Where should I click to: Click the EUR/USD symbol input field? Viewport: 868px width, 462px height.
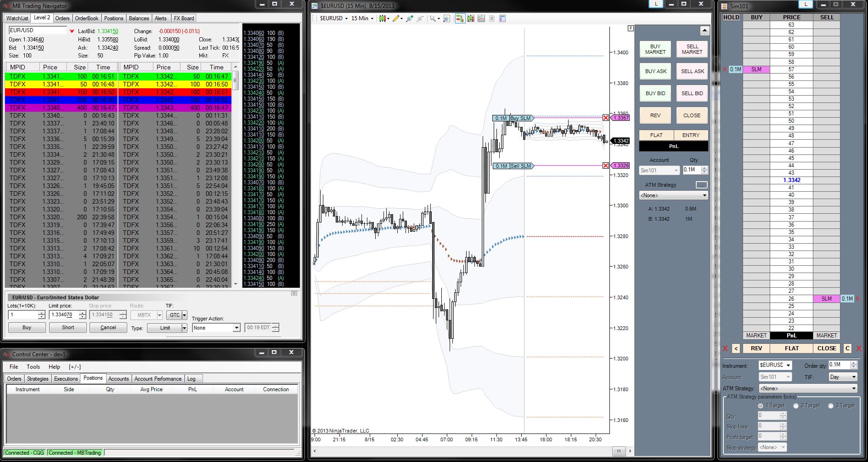[x=38, y=30]
